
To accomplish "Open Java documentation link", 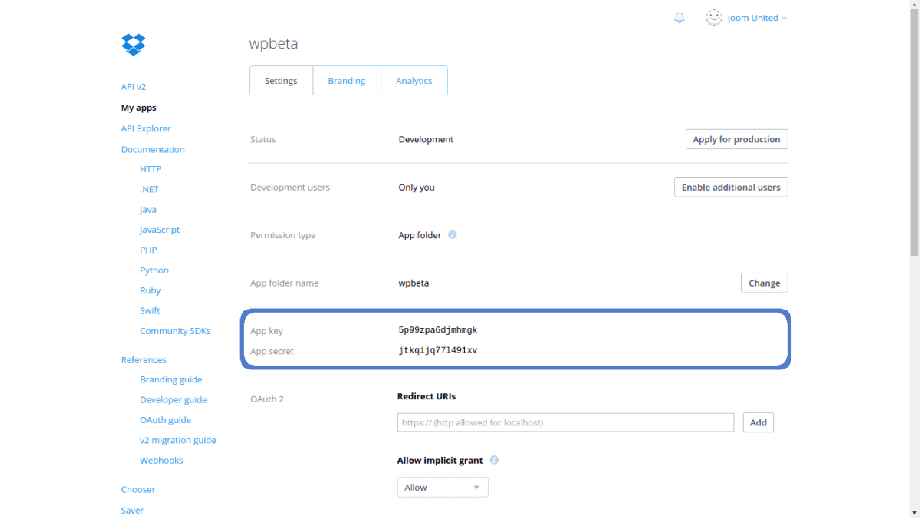I will 148,209.
